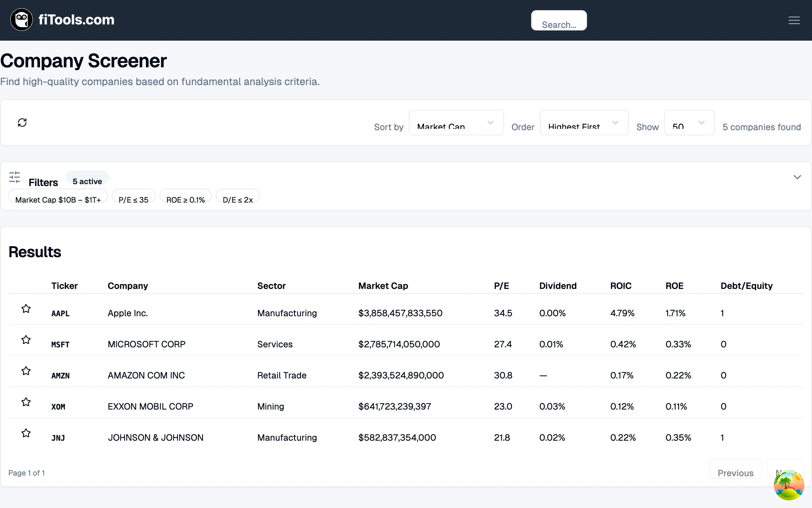Click the D/E ≤ 2x filter chip

point(238,196)
